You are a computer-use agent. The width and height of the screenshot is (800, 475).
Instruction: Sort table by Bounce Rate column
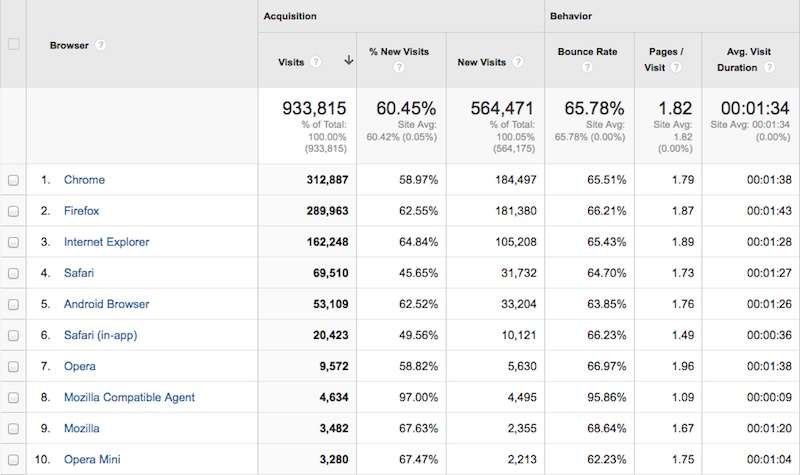click(x=587, y=51)
